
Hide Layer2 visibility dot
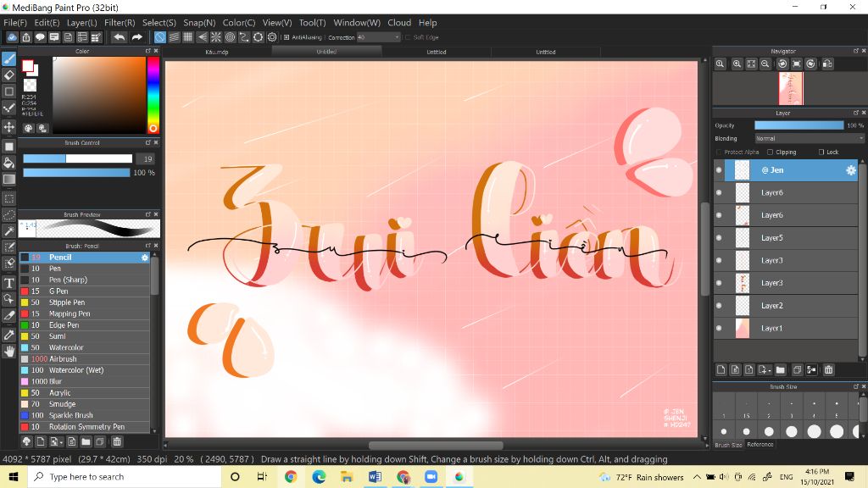(719, 305)
